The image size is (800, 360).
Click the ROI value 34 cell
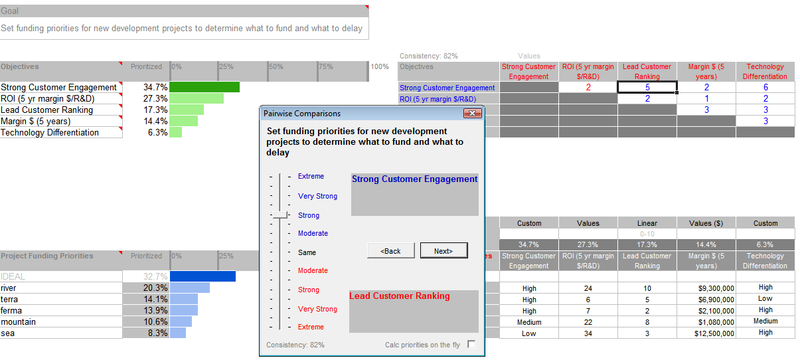(588, 333)
